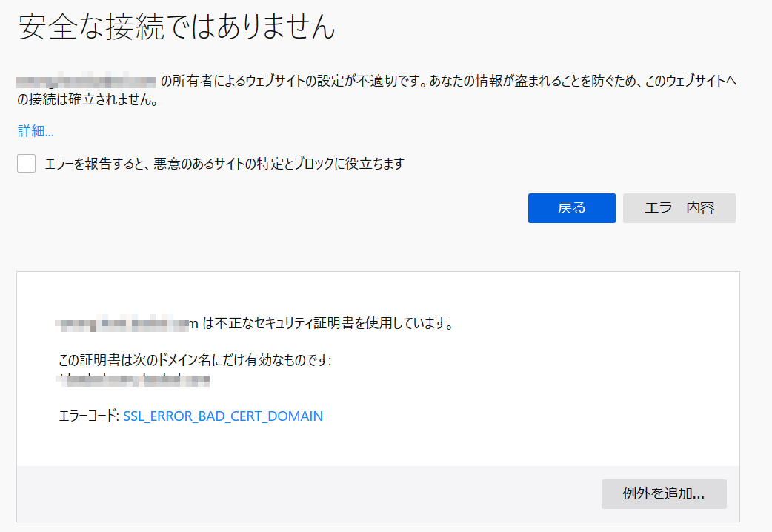This screenshot has width=772, height=532.
Task: Click the エラーコード: label
Action: point(88,416)
